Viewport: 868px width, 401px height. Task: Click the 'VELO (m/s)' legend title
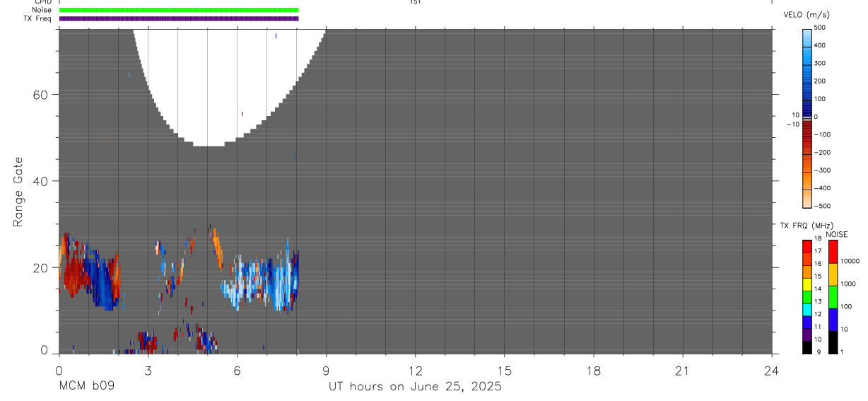[x=808, y=15]
